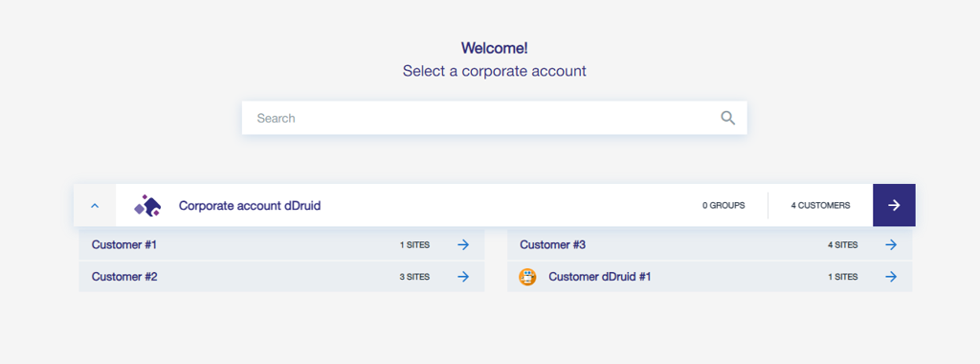Select the Customer dDruid #1 name
980x364 pixels.
click(599, 277)
